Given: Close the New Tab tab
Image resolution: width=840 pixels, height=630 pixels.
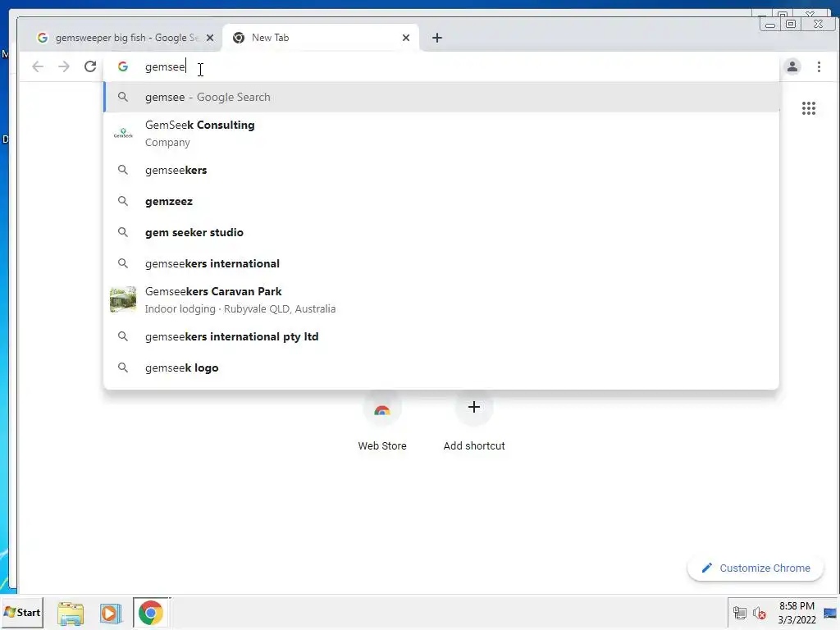Looking at the screenshot, I should click(405, 38).
